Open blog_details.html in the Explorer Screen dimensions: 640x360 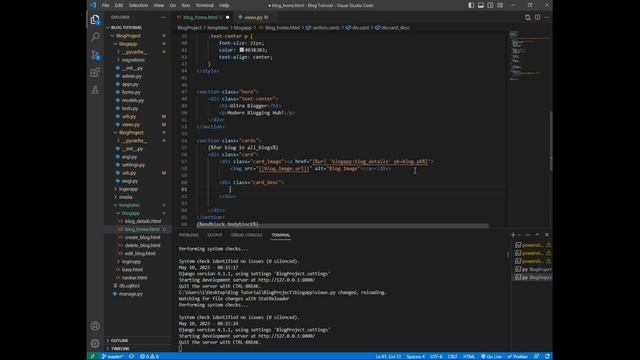pyautogui.click(x=142, y=221)
